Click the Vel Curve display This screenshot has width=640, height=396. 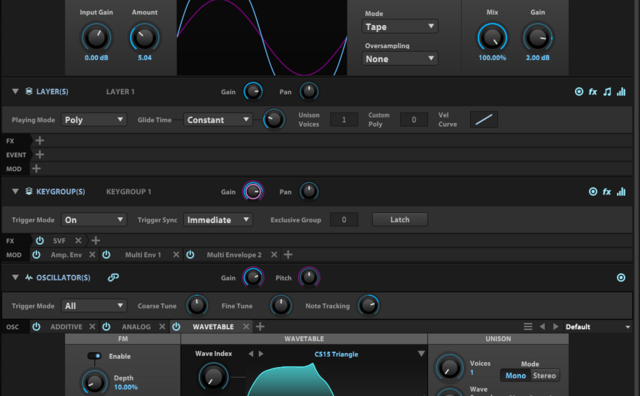pos(484,120)
